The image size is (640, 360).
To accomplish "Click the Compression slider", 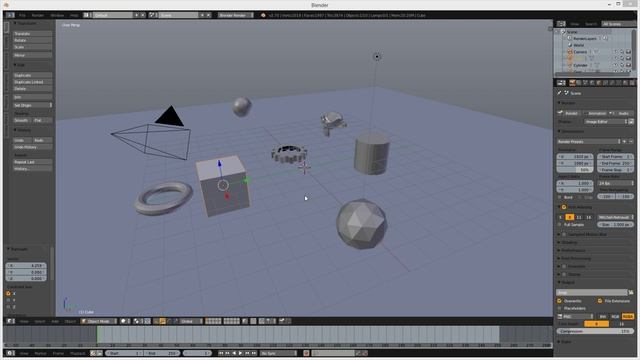I will point(595,331).
